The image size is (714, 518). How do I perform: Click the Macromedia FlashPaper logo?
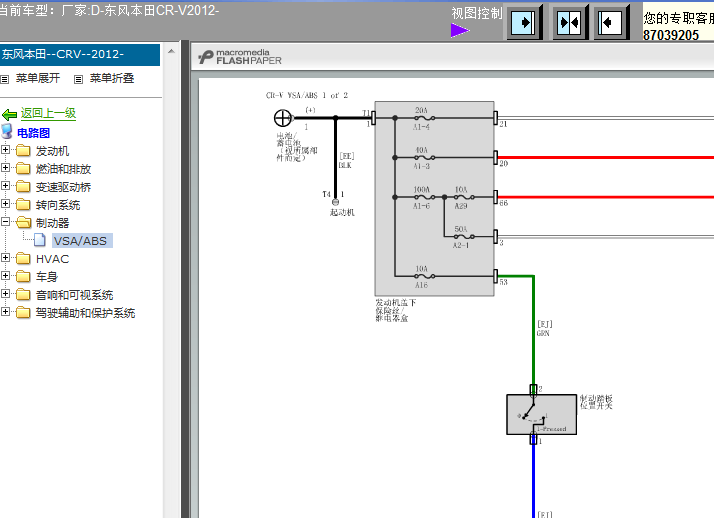240,57
